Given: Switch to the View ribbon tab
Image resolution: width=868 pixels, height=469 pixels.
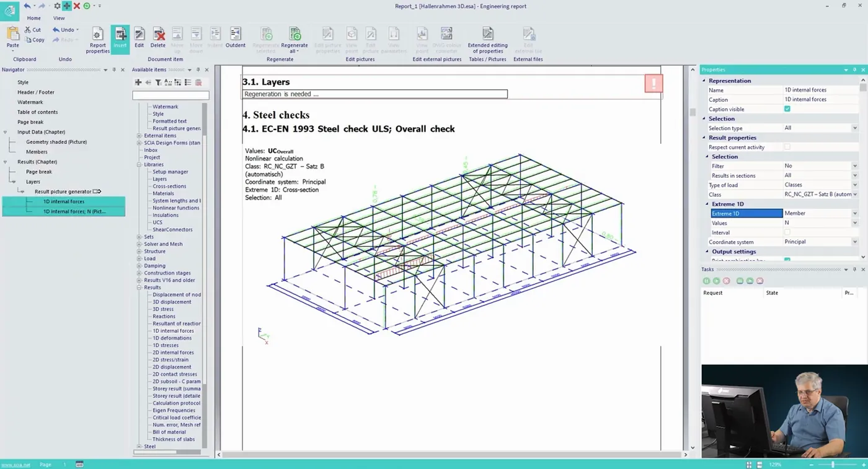Looking at the screenshot, I should (x=59, y=18).
